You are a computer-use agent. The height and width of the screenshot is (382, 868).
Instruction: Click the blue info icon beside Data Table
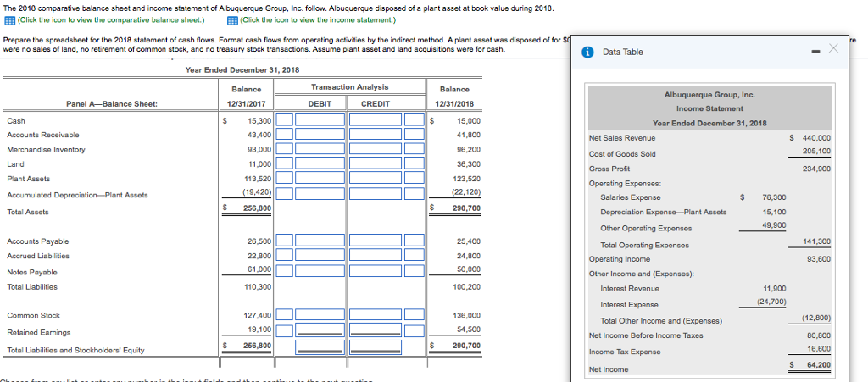point(589,52)
